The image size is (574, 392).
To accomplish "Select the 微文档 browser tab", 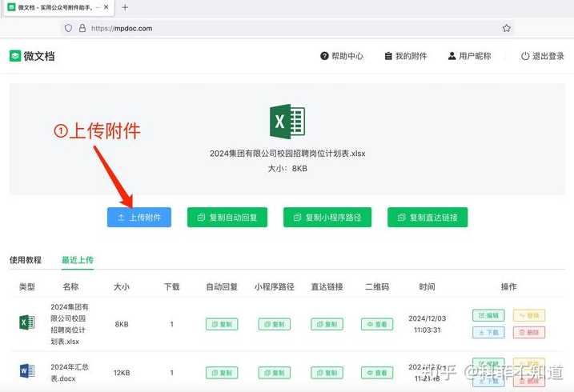I will click(58, 7).
